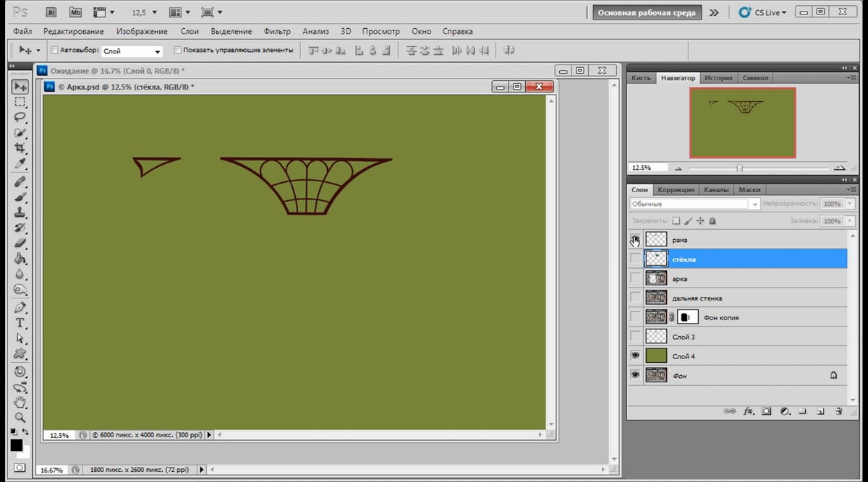Show the стёкла layer visibility
Viewport: 868px width, 482px height.
tap(635, 259)
